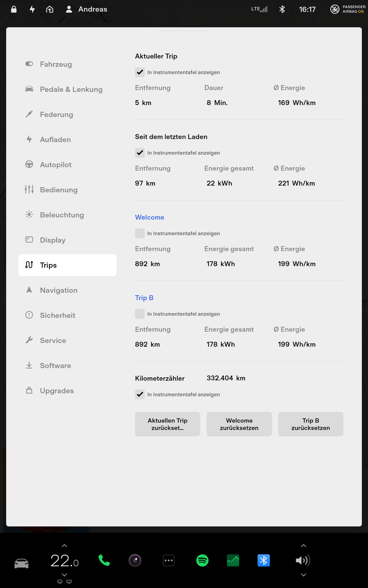Uncheck Aktueller Trip instrument panel display
The height and width of the screenshot is (588, 368).
(x=140, y=72)
